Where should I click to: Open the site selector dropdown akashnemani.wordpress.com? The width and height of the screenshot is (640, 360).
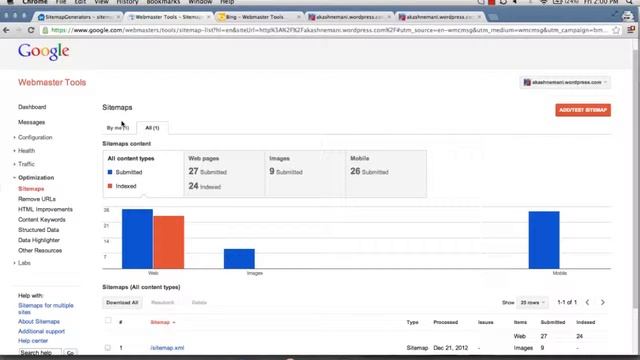tap(565, 82)
